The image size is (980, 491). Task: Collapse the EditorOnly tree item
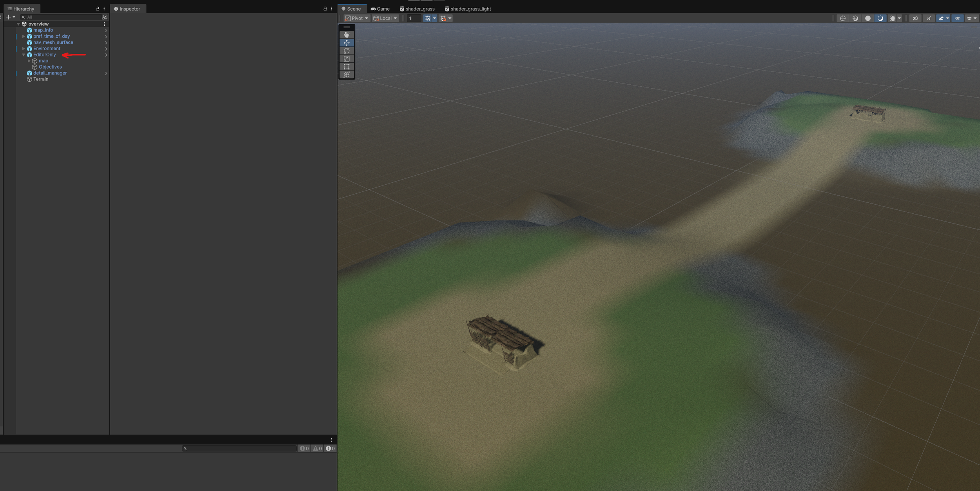click(x=24, y=55)
